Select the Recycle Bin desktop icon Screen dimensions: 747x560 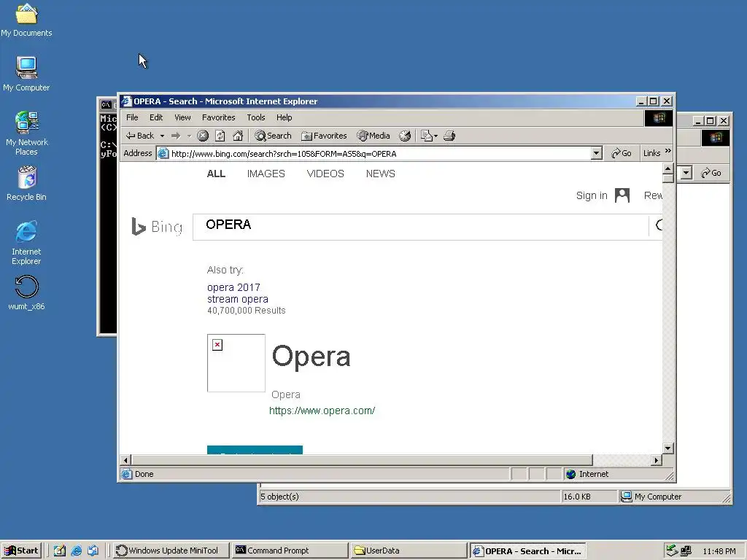pos(27,183)
